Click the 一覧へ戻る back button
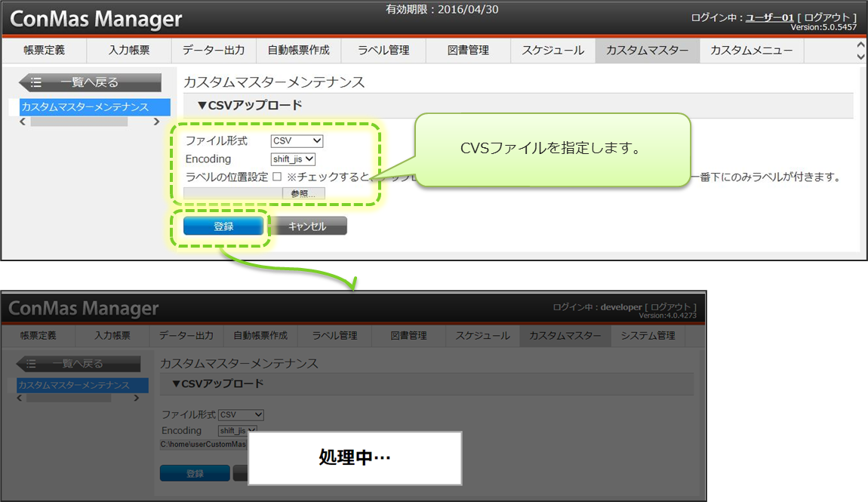The image size is (868, 502). click(x=90, y=82)
